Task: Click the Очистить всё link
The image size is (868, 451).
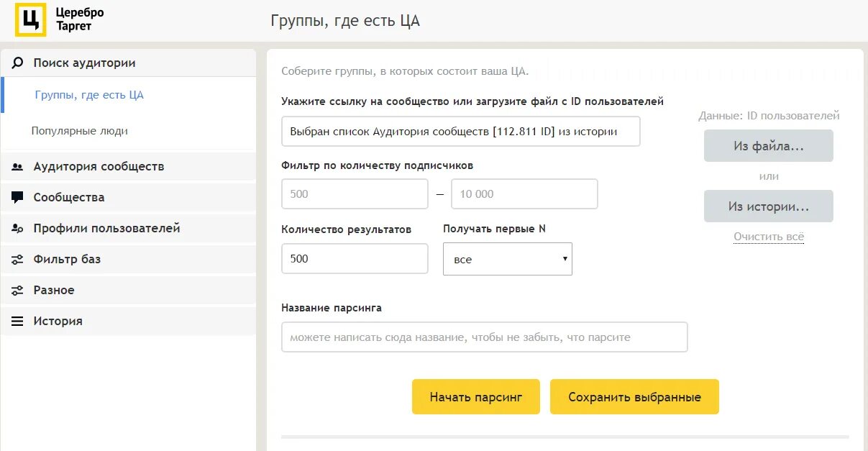Action: coord(769,236)
